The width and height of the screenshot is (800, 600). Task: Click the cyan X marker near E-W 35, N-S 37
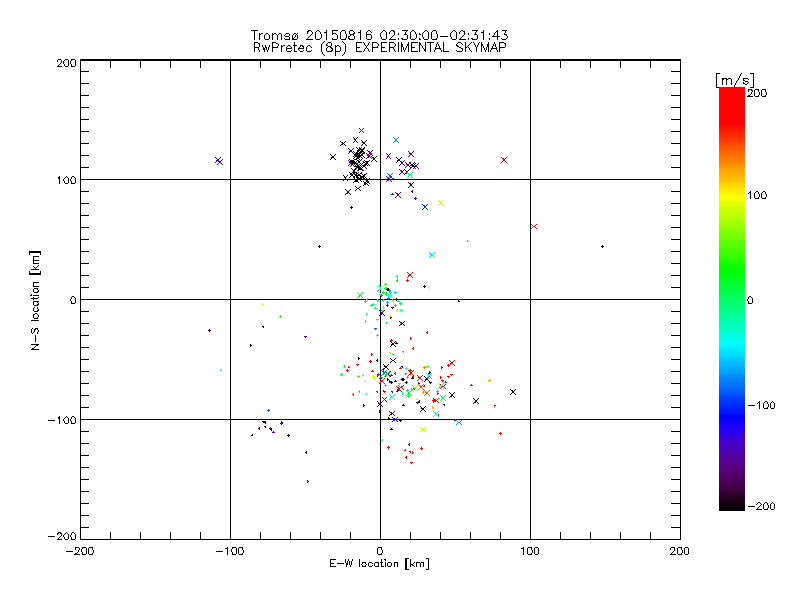click(x=432, y=255)
